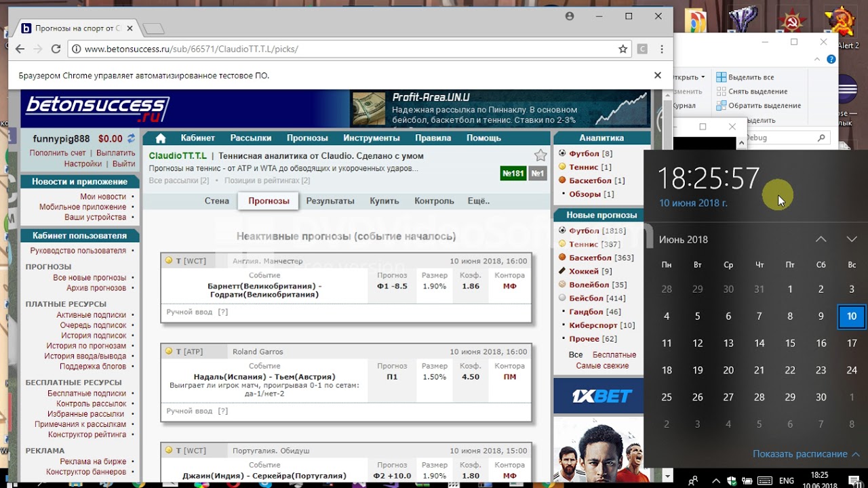Open Chrome three-dot menu

[662, 49]
